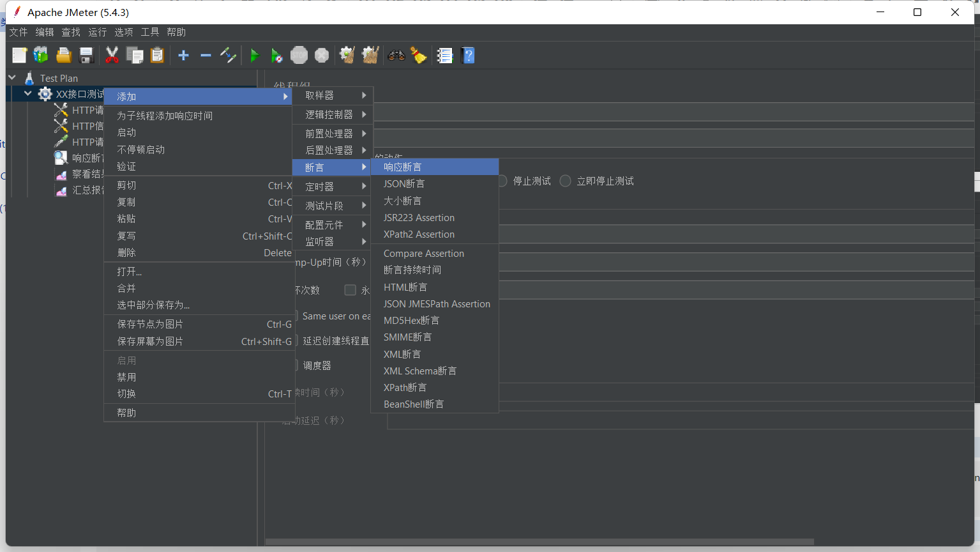Click the Clear results broom icon
Viewport: 980px width, 552px height.
pos(347,56)
